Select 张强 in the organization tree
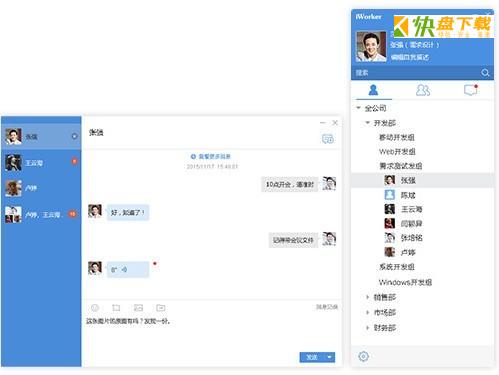Screen dimensions: 499x375 click(x=423, y=180)
